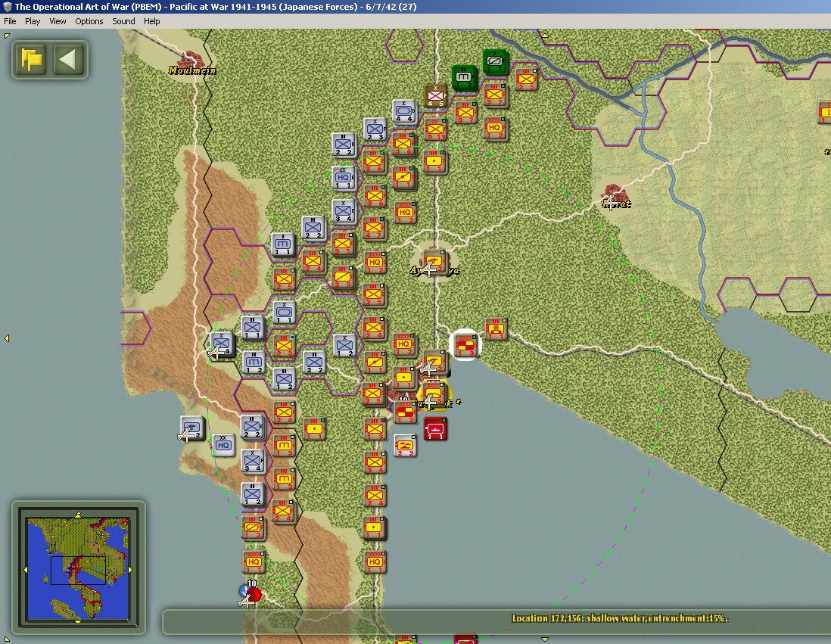Select the Japanese infantry regiment marked 4 7
831x644 pixels.
(374, 228)
